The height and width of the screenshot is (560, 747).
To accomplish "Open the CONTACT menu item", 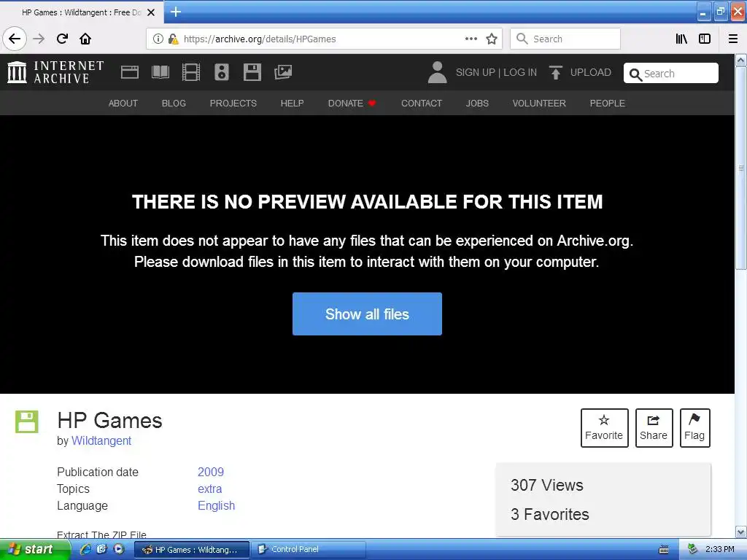I will pos(422,104).
